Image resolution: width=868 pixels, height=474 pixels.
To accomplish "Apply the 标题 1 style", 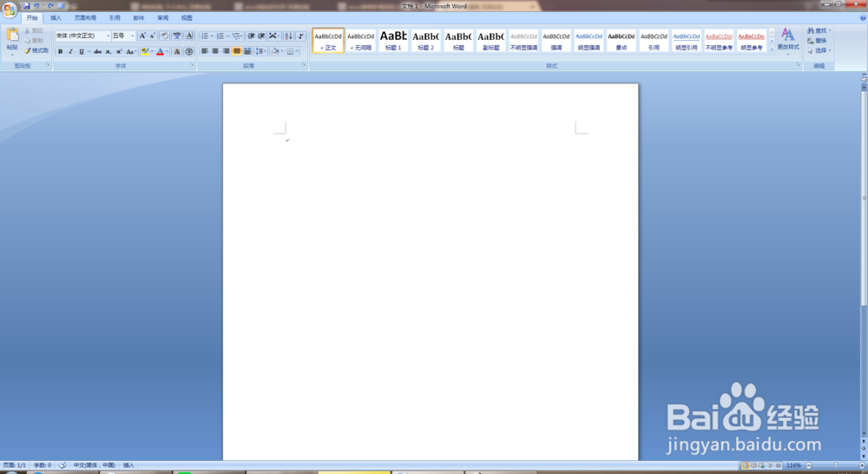I will click(x=393, y=41).
